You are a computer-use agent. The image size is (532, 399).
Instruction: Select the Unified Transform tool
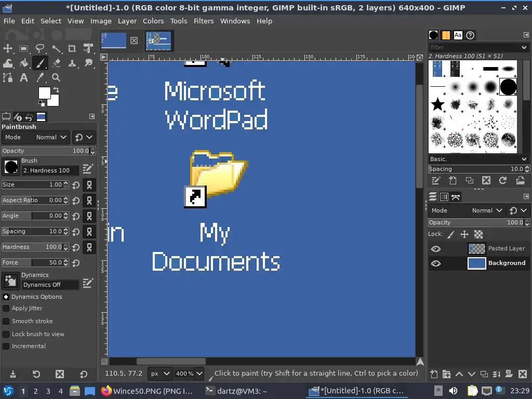(88, 48)
